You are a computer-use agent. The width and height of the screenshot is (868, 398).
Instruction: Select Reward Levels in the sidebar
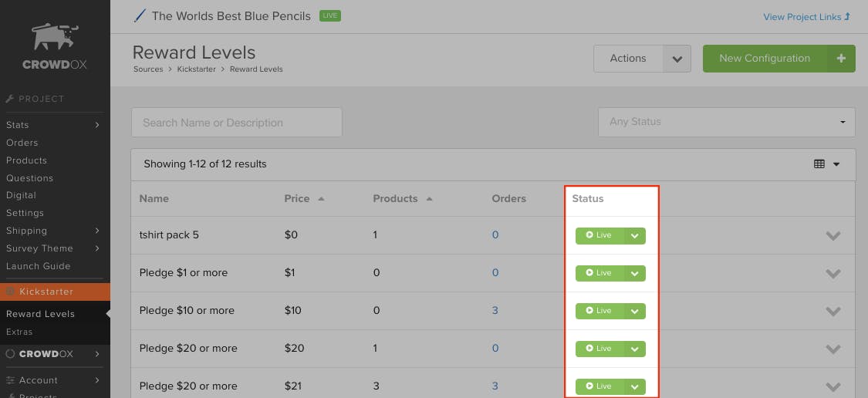point(40,314)
